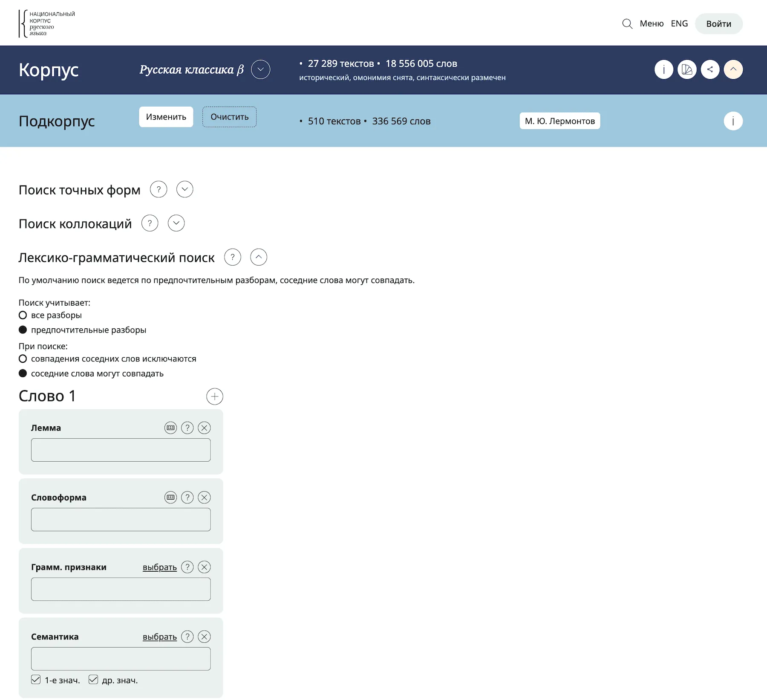Screen dimensions: 767x700
Task: Focus the Семантика input field
Action: 121,659
